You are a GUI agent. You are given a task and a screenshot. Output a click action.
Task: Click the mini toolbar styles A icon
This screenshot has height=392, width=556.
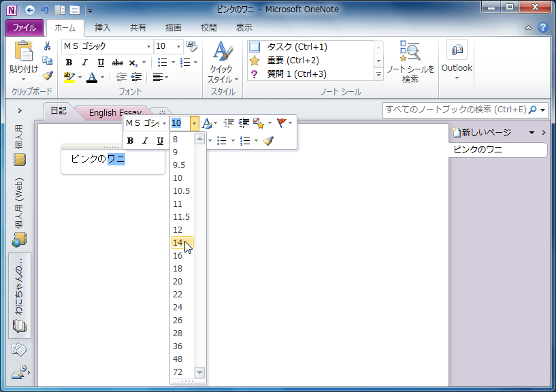pos(207,123)
